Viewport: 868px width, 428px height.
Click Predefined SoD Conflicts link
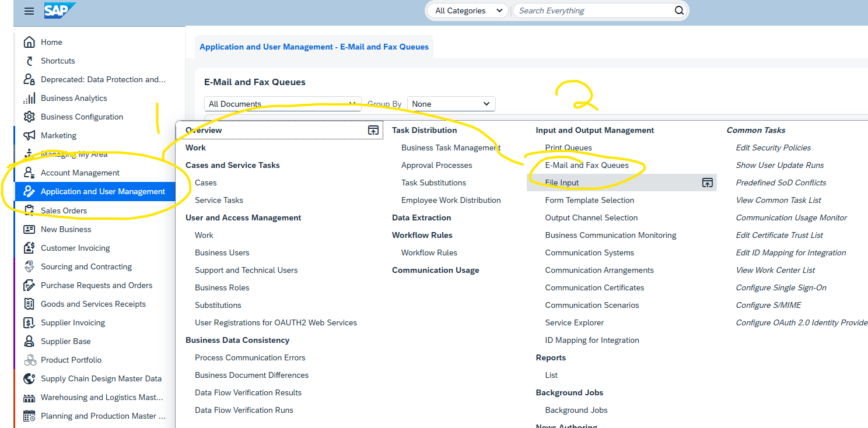click(780, 183)
